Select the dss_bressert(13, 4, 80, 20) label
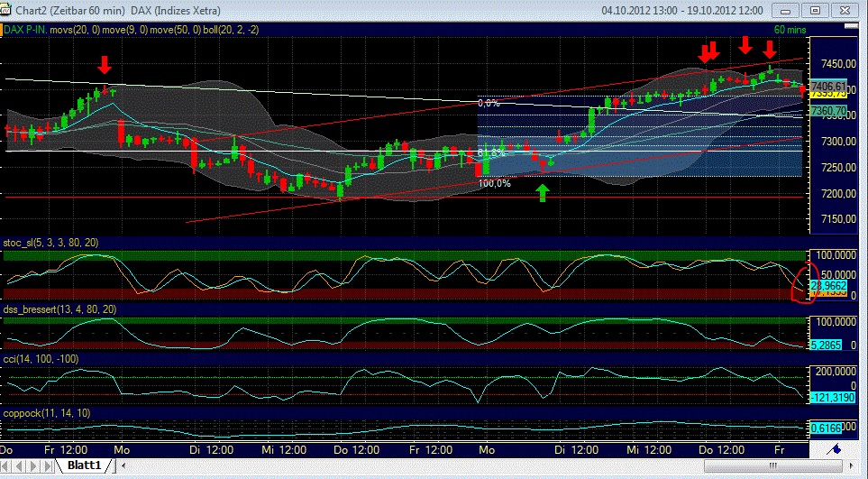 pos(59,309)
